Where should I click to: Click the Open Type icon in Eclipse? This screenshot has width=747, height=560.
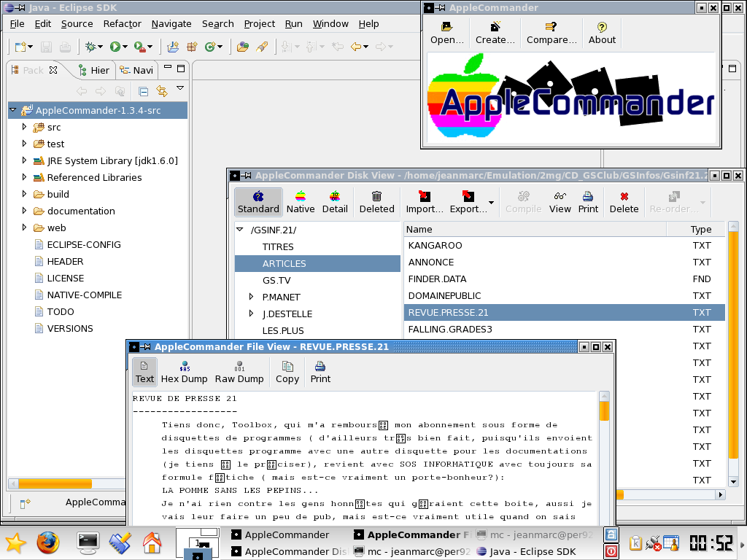(x=242, y=47)
